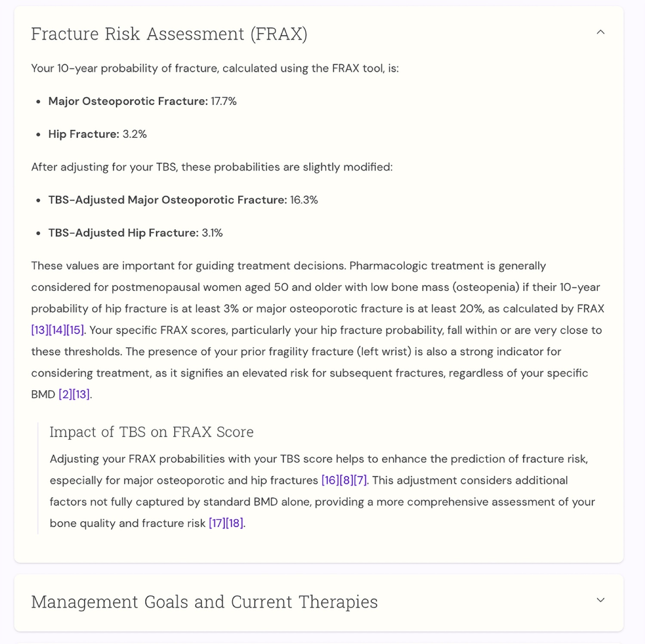
Task: Open citation [13] next to [14]
Action: click(40, 330)
